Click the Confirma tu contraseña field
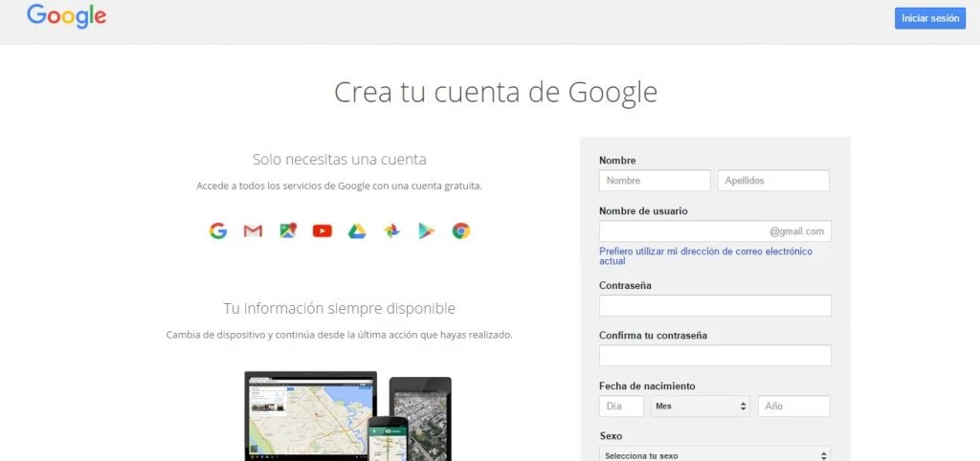 point(715,356)
